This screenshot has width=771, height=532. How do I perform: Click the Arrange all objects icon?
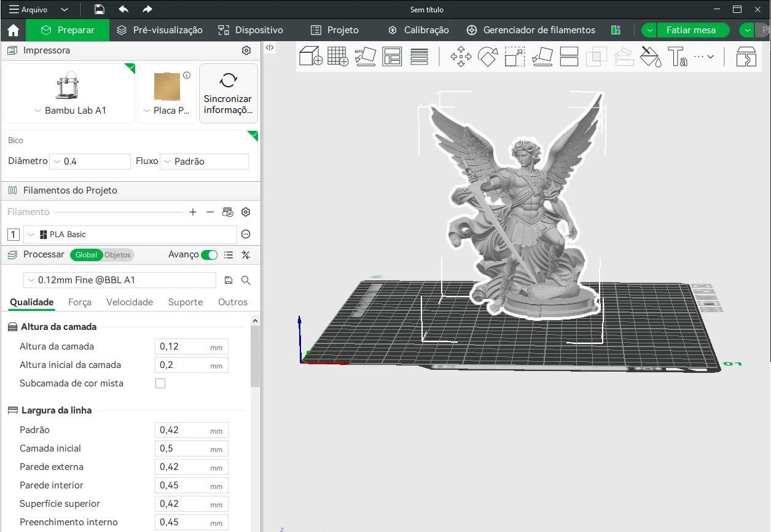pyautogui.click(x=392, y=57)
